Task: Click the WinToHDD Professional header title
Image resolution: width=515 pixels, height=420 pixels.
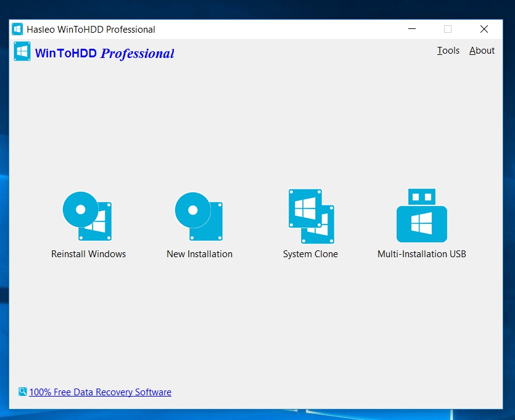Action: 105,54
